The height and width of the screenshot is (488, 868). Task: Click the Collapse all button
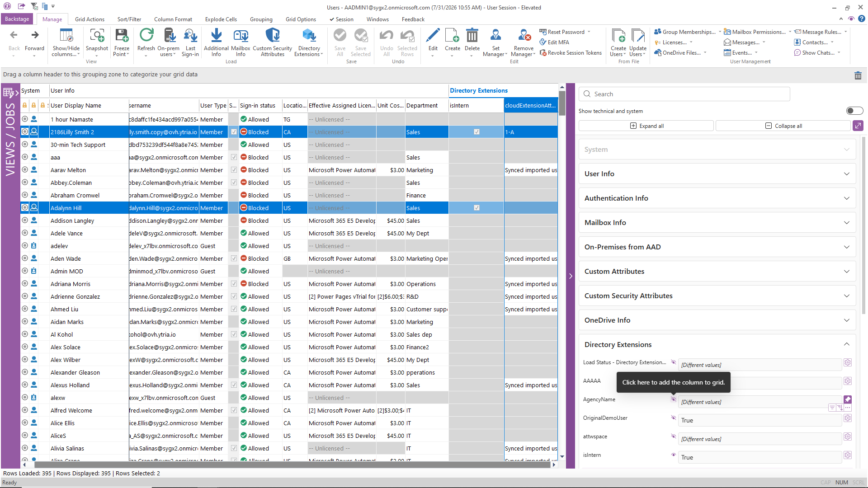point(783,126)
